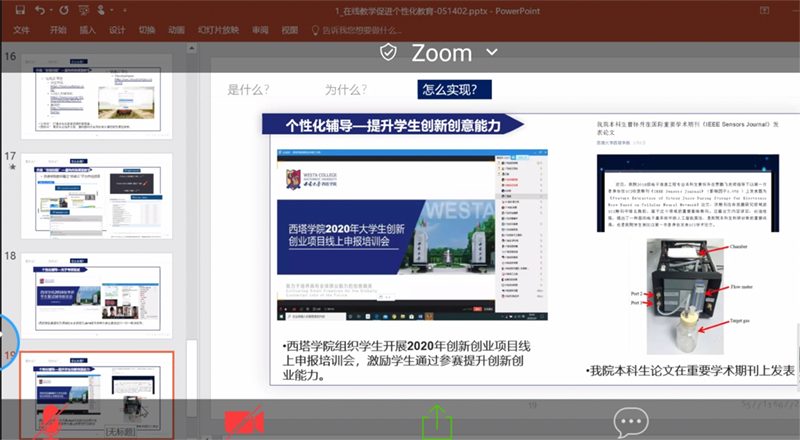Screen dimensions: 800x440
Task: Click the 怎么实现? highlighted heading
Action: (456, 90)
